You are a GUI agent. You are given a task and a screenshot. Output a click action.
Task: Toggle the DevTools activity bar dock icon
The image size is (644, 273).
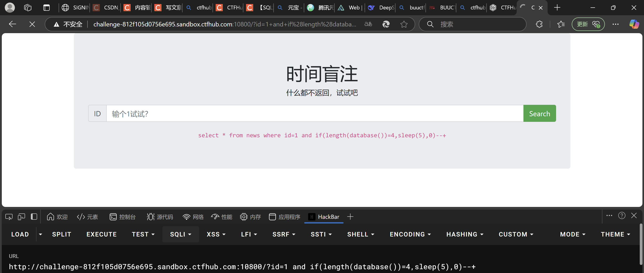point(34,217)
